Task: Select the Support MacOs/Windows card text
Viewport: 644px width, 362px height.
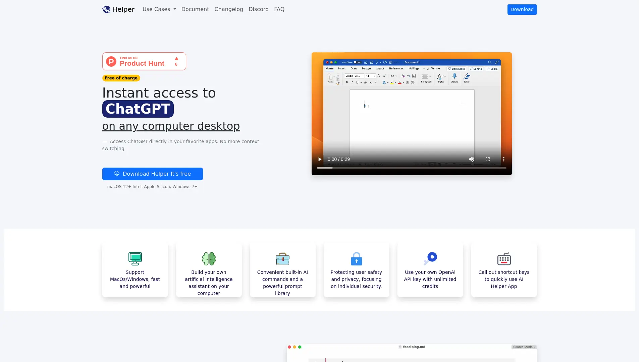Action: coord(135,279)
